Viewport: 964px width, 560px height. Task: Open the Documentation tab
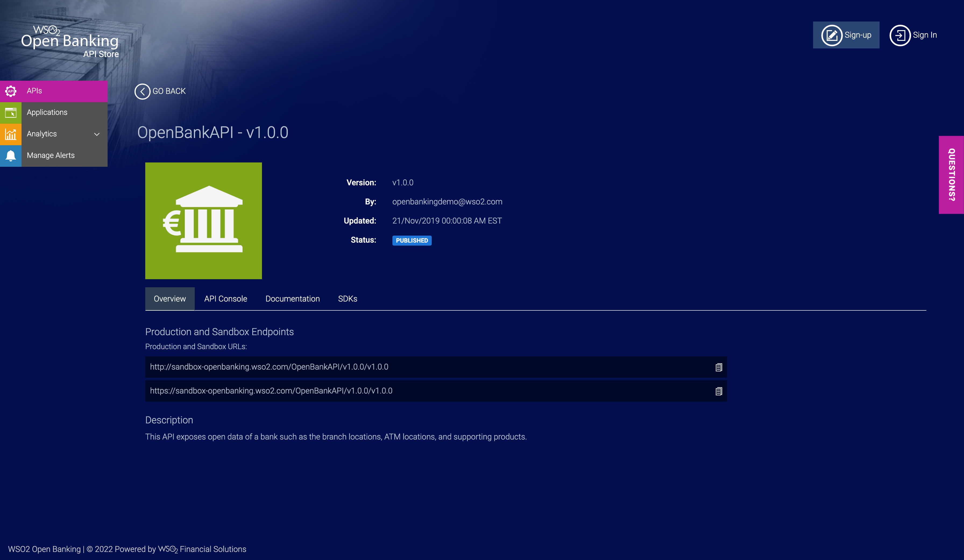click(x=292, y=299)
